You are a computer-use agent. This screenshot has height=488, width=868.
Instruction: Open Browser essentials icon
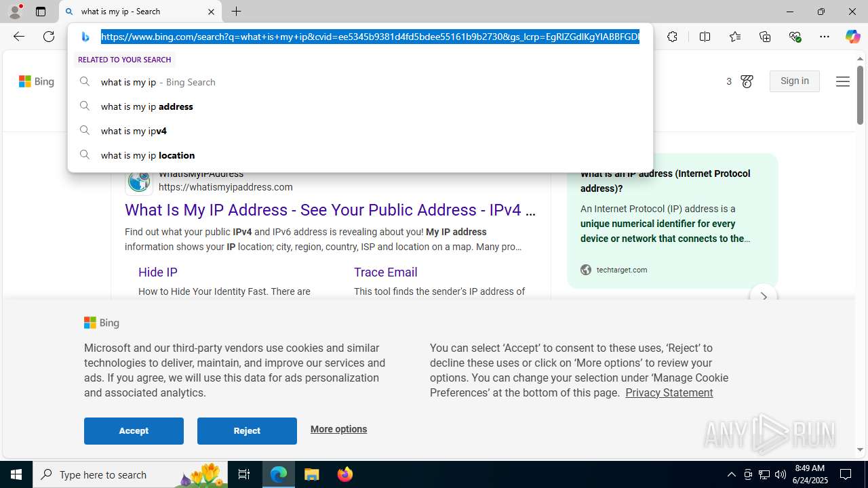[x=795, y=37]
